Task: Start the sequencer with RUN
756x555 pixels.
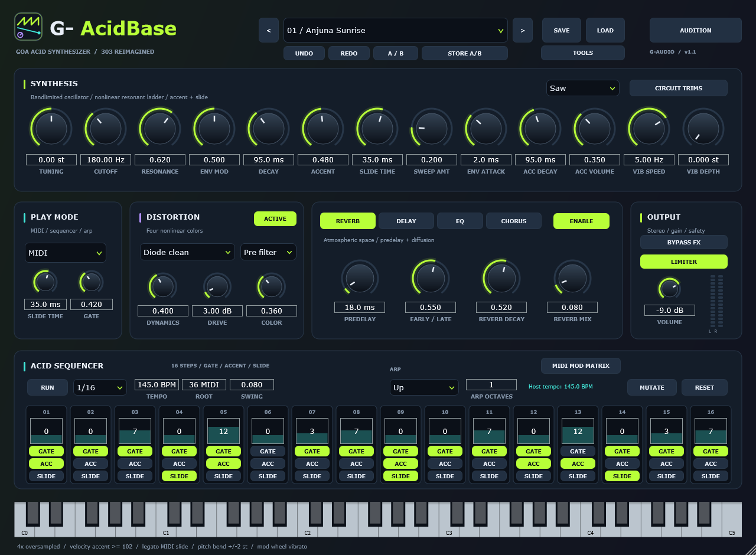Action: [48, 387]
